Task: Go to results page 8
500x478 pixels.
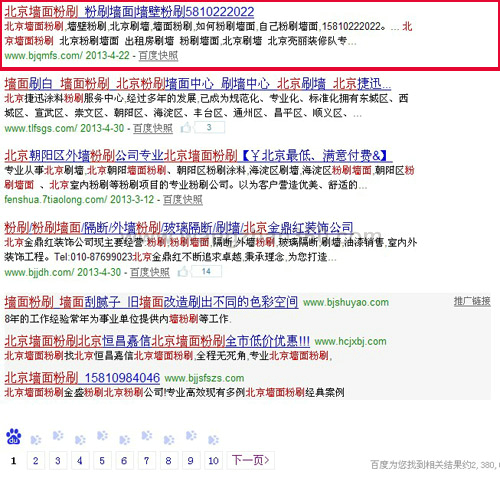Action: (168, 461)
